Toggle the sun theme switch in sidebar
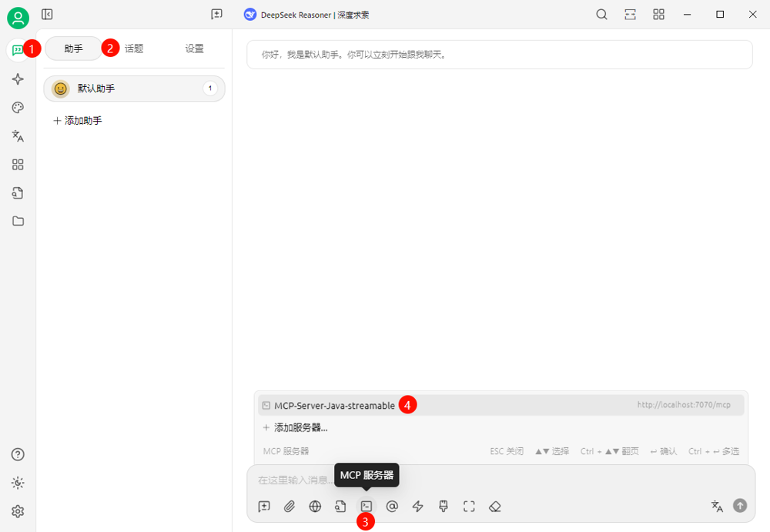This screenshot has height=532, width=770. point(18,483)
